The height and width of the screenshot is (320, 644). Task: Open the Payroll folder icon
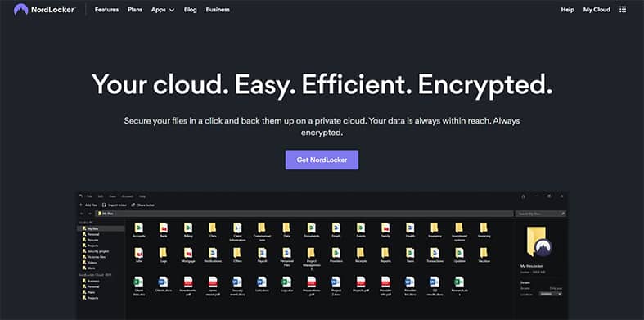pos(262,253)
